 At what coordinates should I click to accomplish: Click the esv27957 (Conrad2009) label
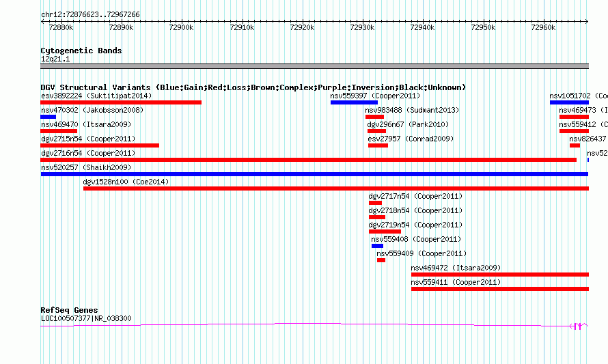pyautogui.click(x=411, y=139)
